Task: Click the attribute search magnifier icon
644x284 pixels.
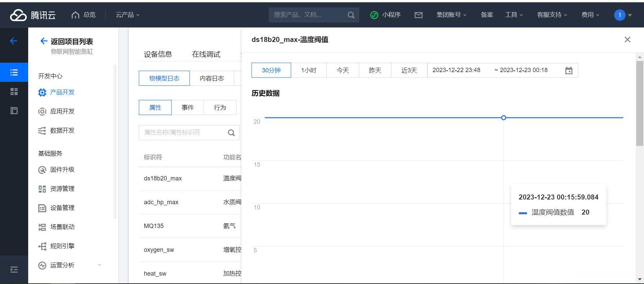Action: pos(231,133)
